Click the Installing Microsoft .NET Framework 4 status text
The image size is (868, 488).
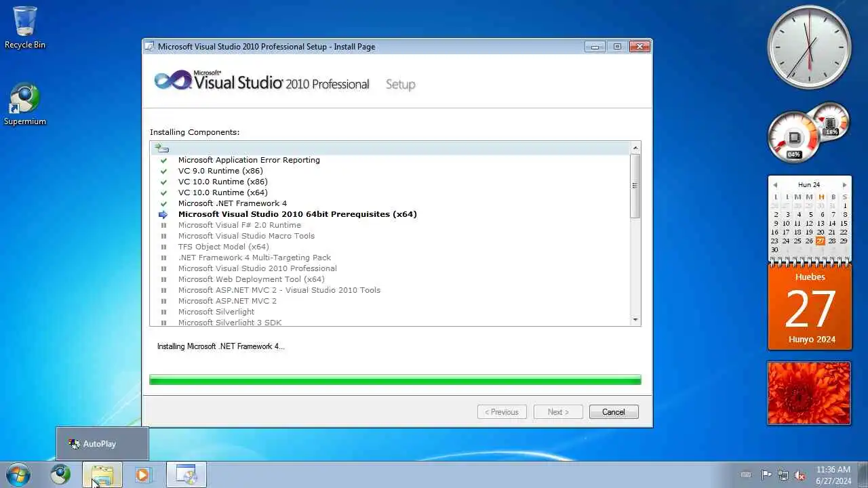pos(221,347)
